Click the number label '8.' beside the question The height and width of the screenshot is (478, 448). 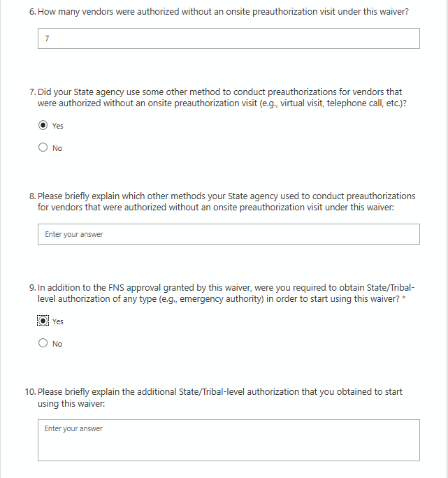[x=33, y=196]
